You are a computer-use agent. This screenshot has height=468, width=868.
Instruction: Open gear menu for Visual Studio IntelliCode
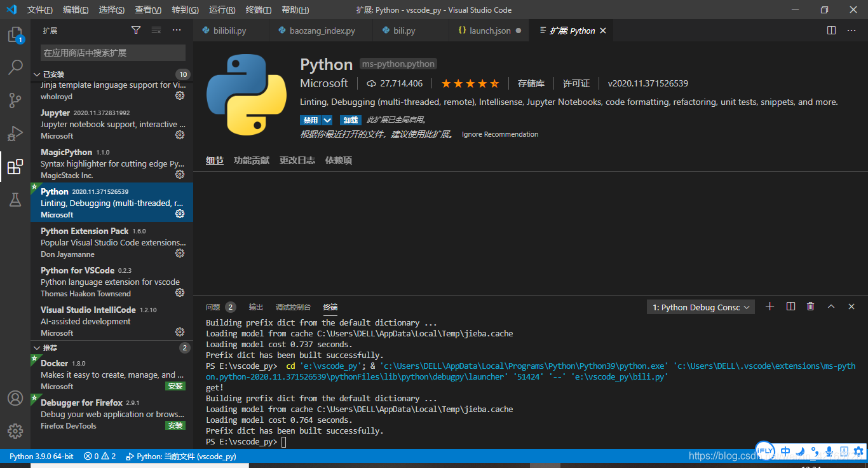coord(180,332)
